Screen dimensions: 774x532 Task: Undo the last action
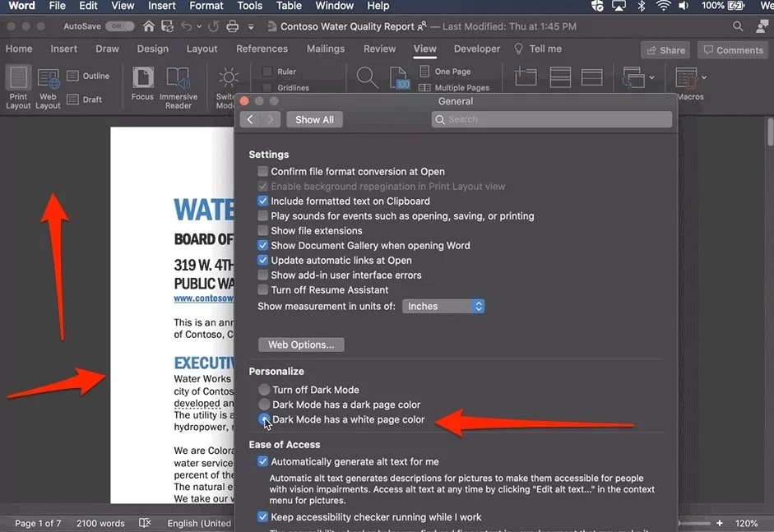[x=186, y=26]
